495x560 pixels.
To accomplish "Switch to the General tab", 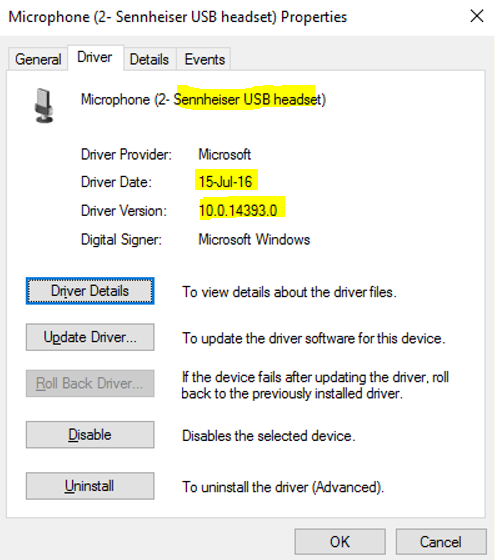I will (x=38, y=59).
